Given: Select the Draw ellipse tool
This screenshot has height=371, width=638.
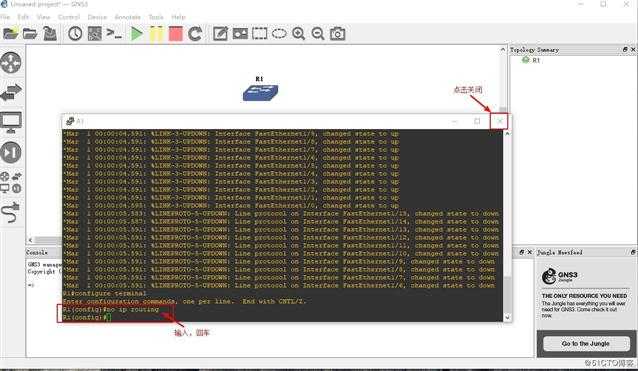Looking at the screenshot, I should point(279,33).
